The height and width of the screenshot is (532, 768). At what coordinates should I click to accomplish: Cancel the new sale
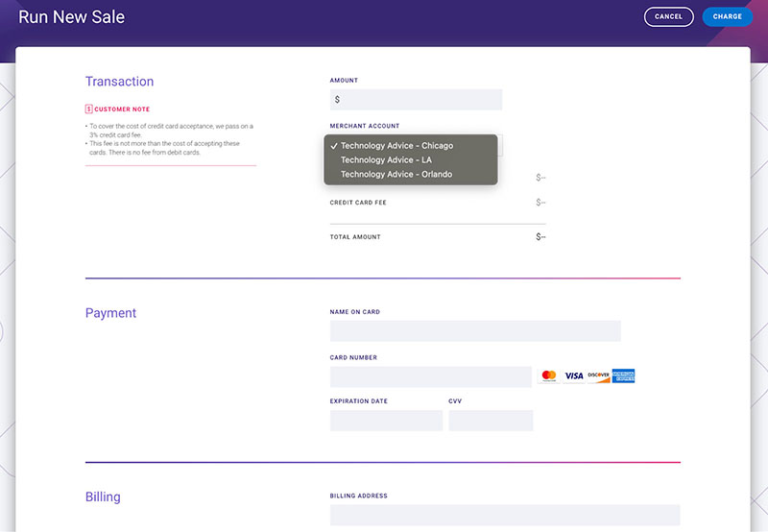coord(668,17)
